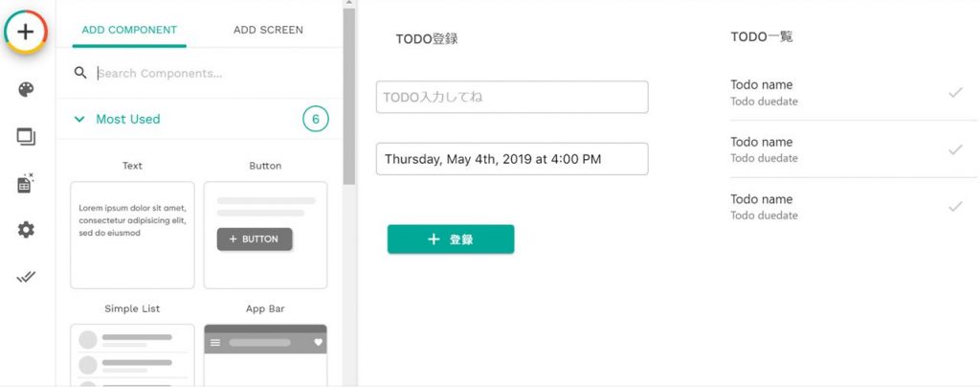The height and width of the screenshot is (387, 980).
Task: Click the search magnifier icon
Action: click(x=80, y=73)
